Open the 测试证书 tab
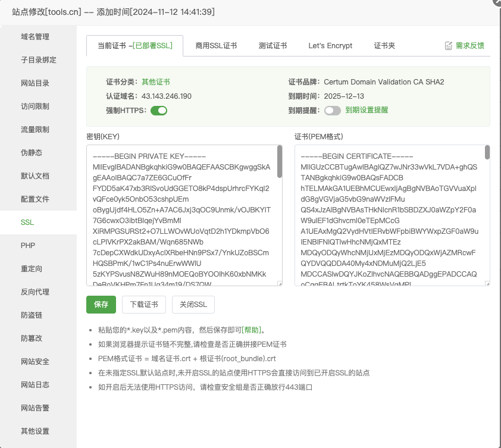This screenshot has width=501, height=448. [273, 46]
